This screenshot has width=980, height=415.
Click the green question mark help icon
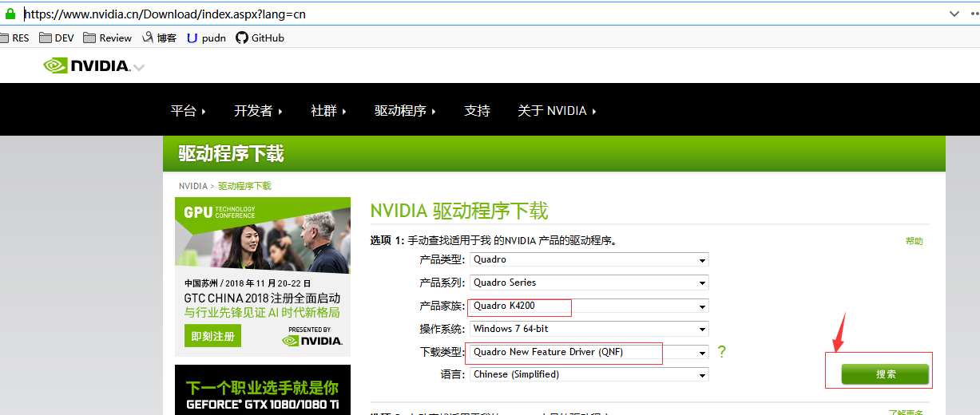point(721,352)
